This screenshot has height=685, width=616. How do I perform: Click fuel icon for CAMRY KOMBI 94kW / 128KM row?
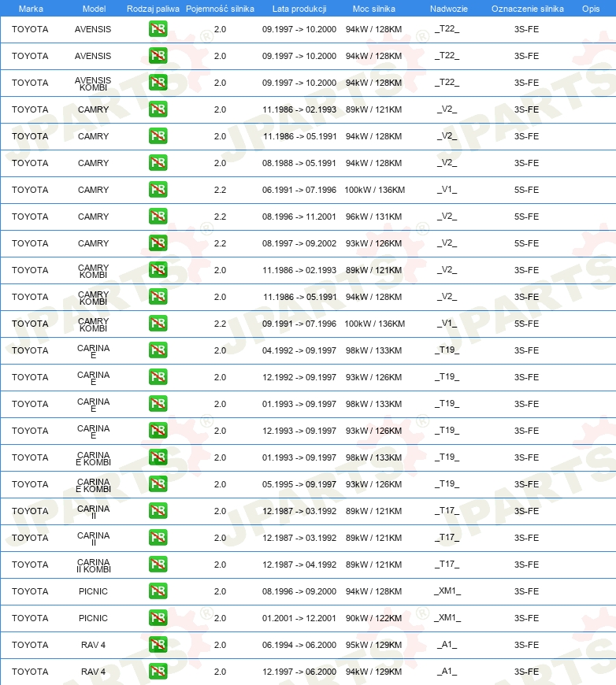[x=158, y=297]
